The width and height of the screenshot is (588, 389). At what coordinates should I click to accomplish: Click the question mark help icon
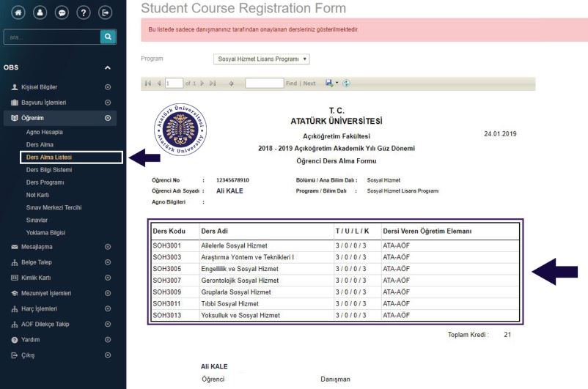[x=84, y=12]
